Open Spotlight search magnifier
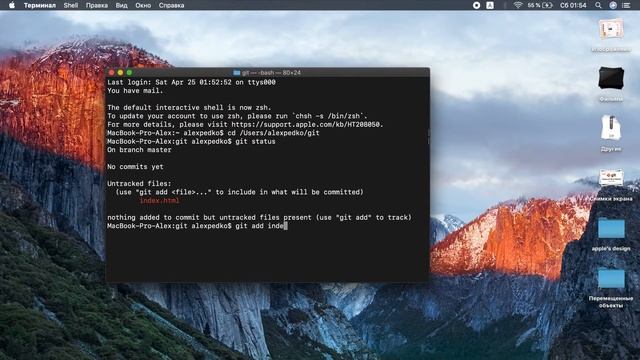The image size is (640, 360). point(598,5)
